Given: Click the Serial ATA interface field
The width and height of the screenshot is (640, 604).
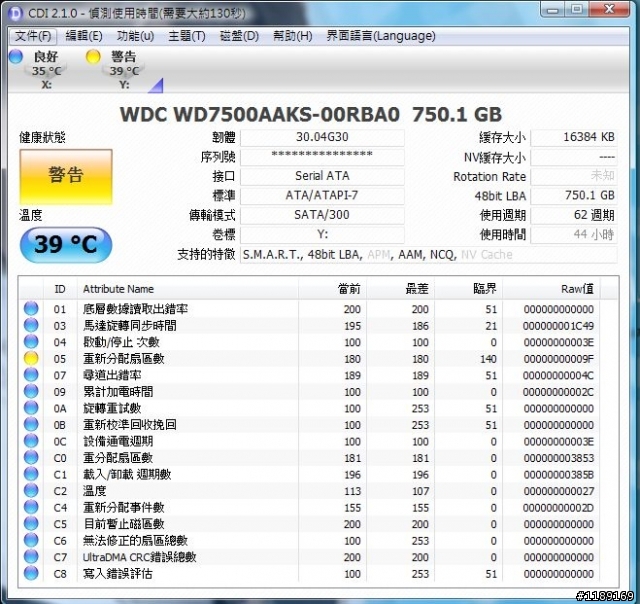Looking at the screenshot, I should pyautogui.click(x=322, y=176).
